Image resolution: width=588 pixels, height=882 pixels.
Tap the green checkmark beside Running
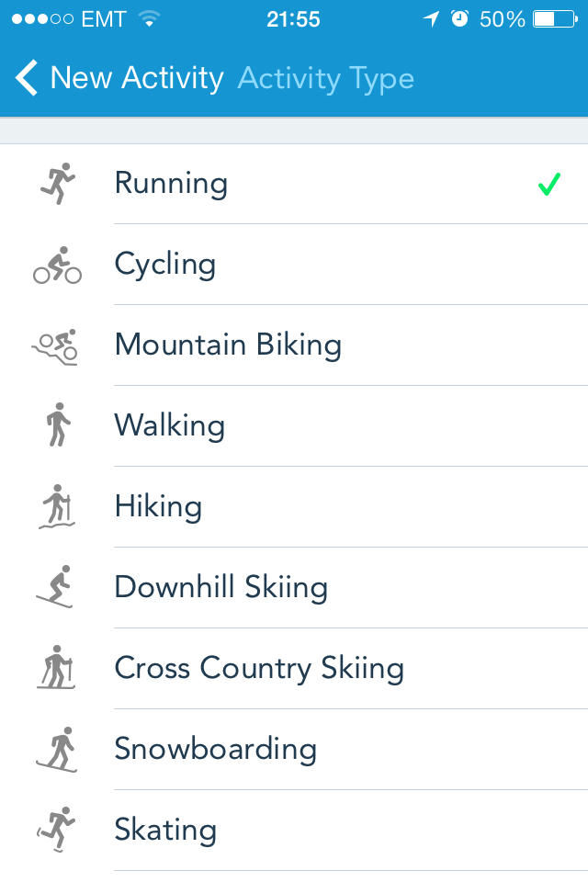548,185
